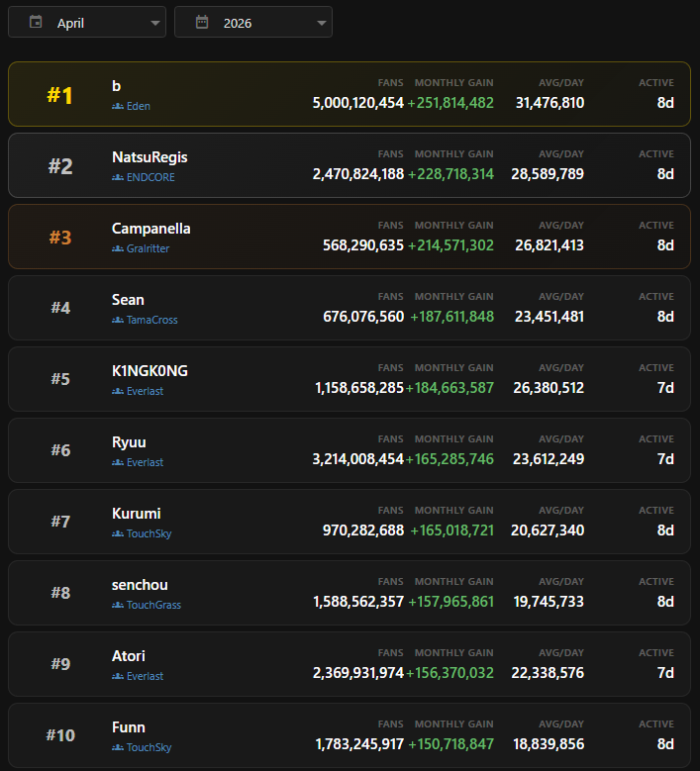Open the ENDCORE club link
The width and height of the screenshot is (700, 771).
150,177
